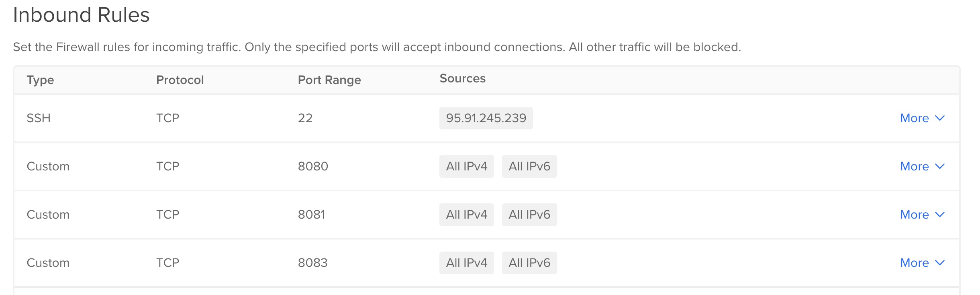
Task: Click the Protocol column header
Action: [180, 80]
